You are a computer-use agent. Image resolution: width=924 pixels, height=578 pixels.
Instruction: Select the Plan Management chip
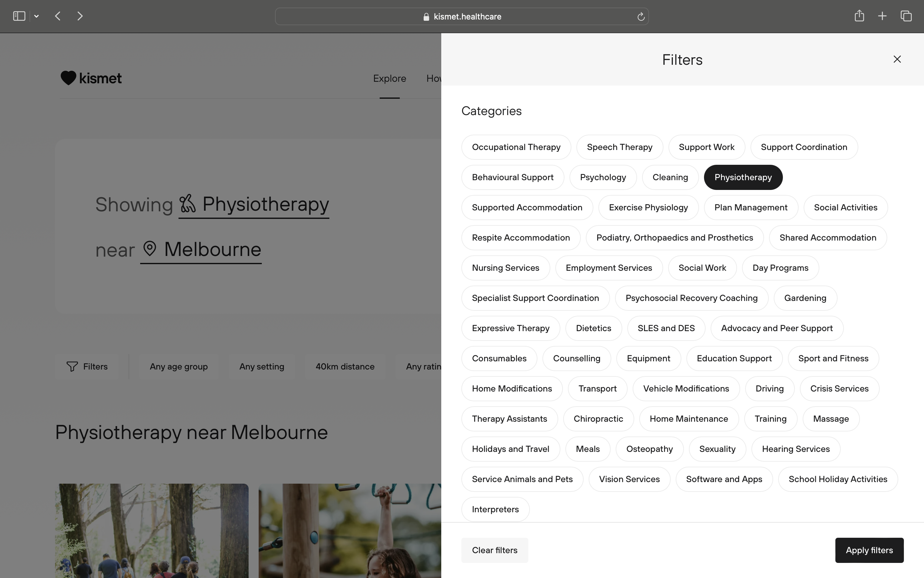[x=751, y=208]
